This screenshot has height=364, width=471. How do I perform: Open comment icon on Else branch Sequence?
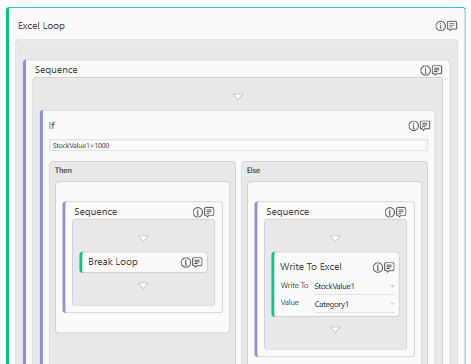pos(401,212)
